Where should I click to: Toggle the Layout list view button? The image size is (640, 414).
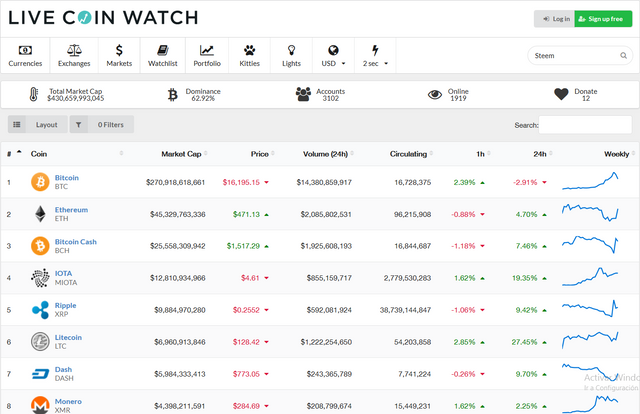(x=37, y=125)
